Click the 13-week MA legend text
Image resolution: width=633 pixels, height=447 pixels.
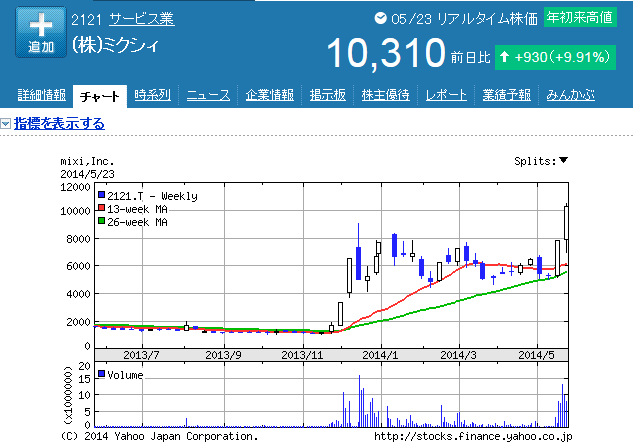tap(137, 209)
